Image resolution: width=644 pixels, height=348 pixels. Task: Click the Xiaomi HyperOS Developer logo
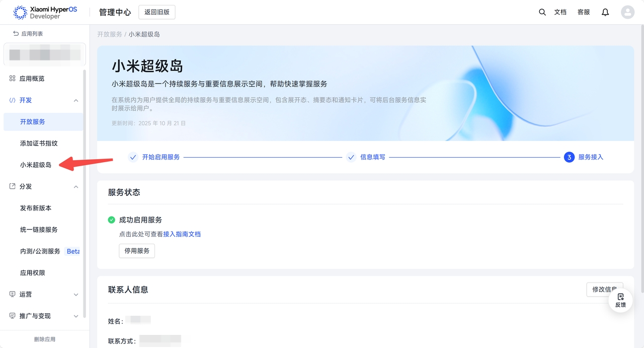tap(45, 13)
